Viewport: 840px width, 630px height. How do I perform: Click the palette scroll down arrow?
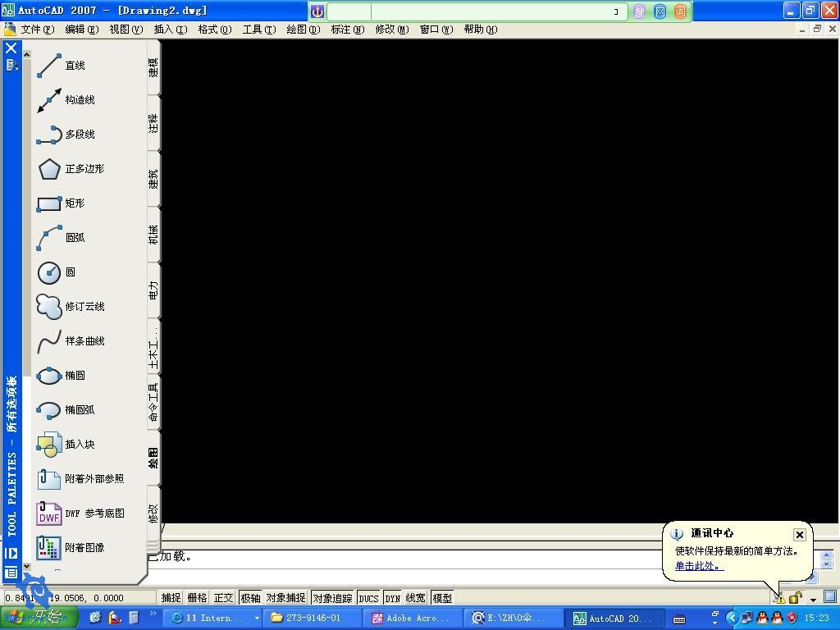tap(27, 566)
